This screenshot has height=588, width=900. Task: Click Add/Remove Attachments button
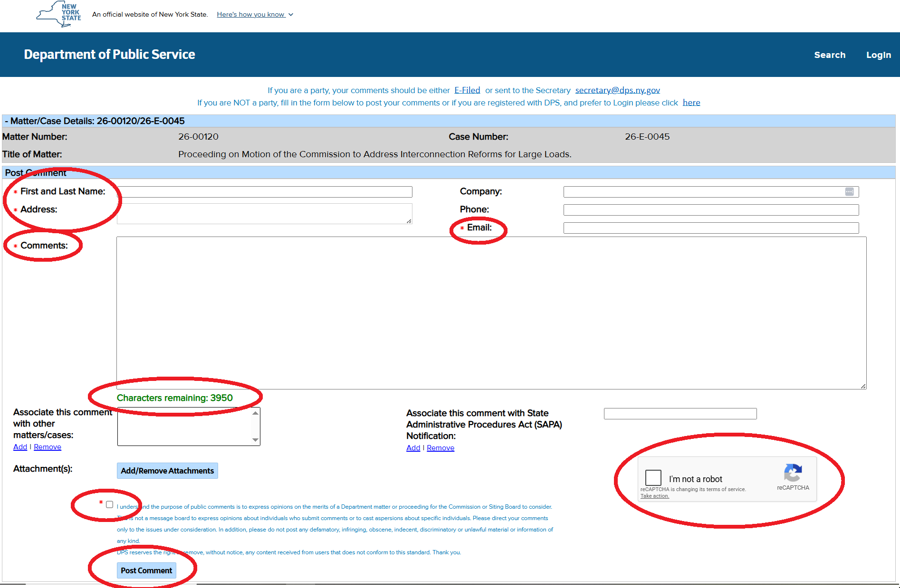(167, 471)
